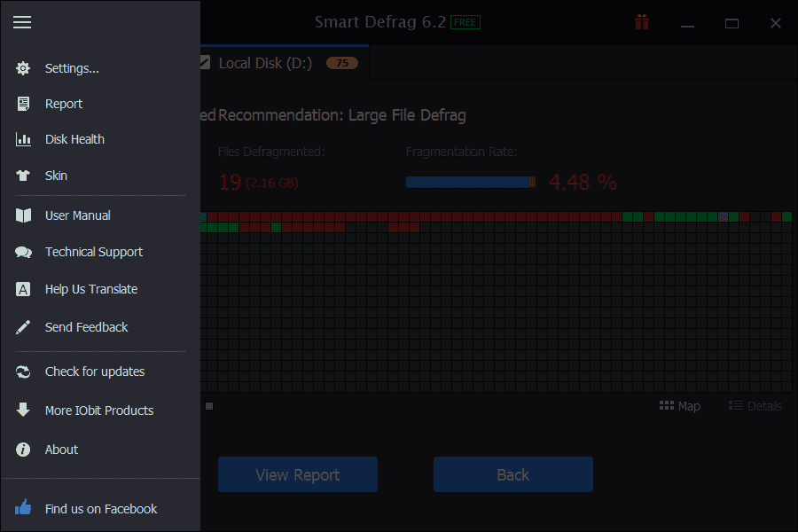Viewport: 798px width, 532px height.
Task: Click the Report document icon
Action: pyautogui.click(x=23, y=104)
